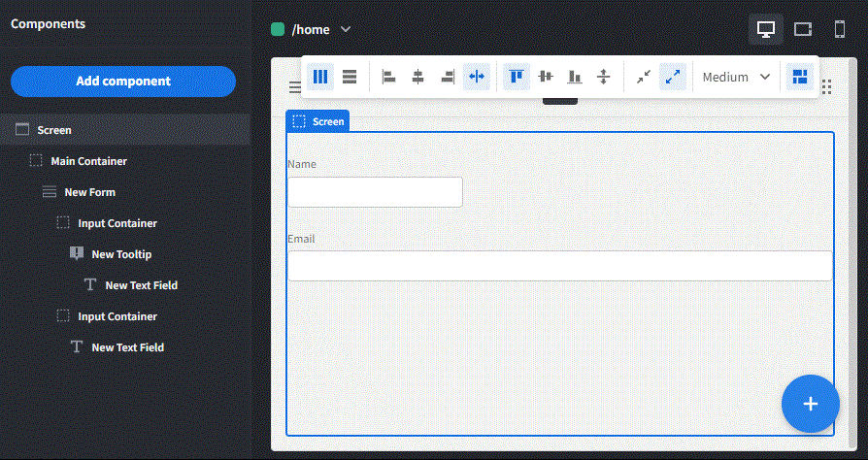Open the Medium gap dropdown
Viewport: 868px width, 460px height.
736,77
